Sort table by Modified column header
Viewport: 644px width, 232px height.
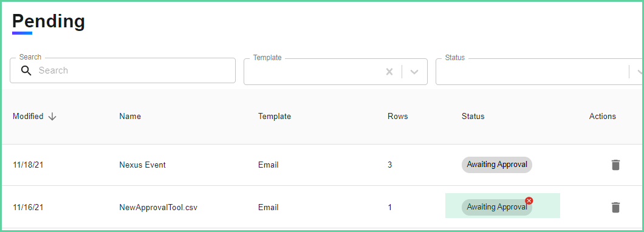point(28,117)
